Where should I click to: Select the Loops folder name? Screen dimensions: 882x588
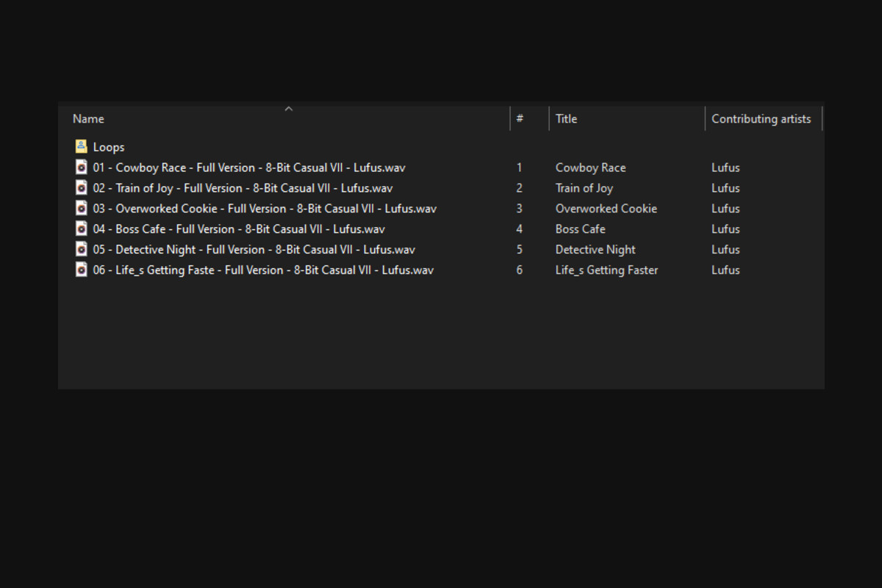click(x=109, y=147)
